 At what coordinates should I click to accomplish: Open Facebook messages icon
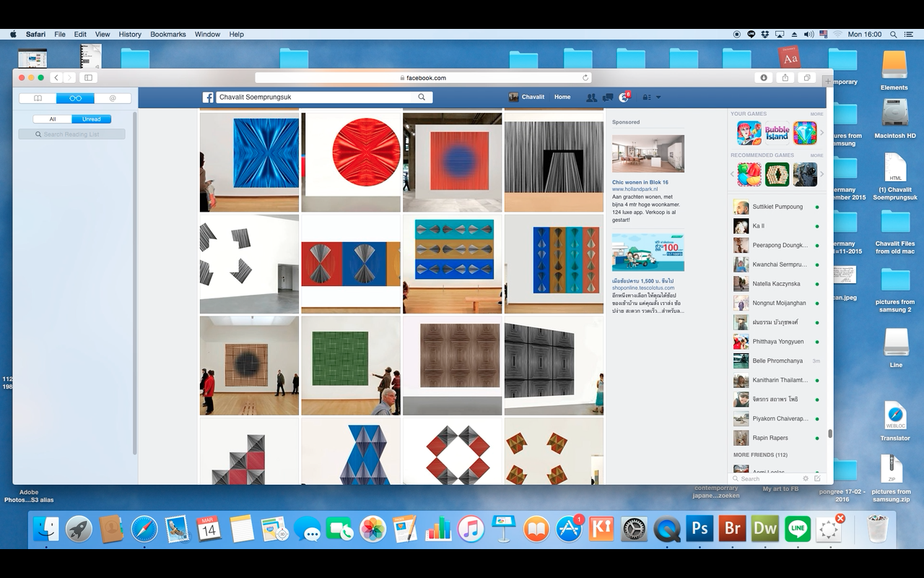(x=608, y=98)
